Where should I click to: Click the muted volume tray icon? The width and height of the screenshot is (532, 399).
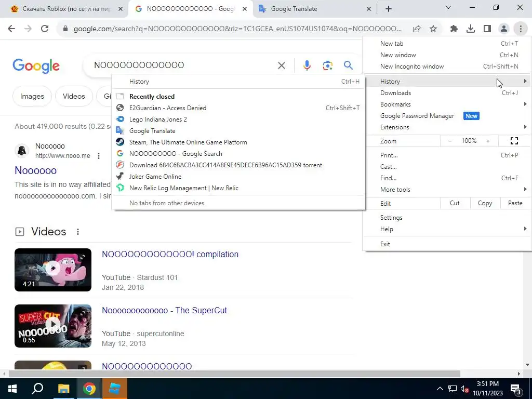click(464, 389)
